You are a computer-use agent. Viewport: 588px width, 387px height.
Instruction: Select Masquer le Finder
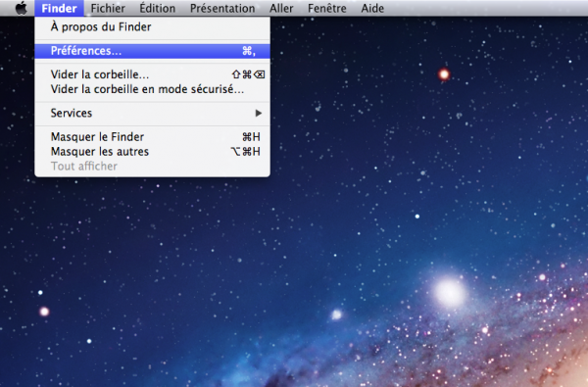click(152, 137)
